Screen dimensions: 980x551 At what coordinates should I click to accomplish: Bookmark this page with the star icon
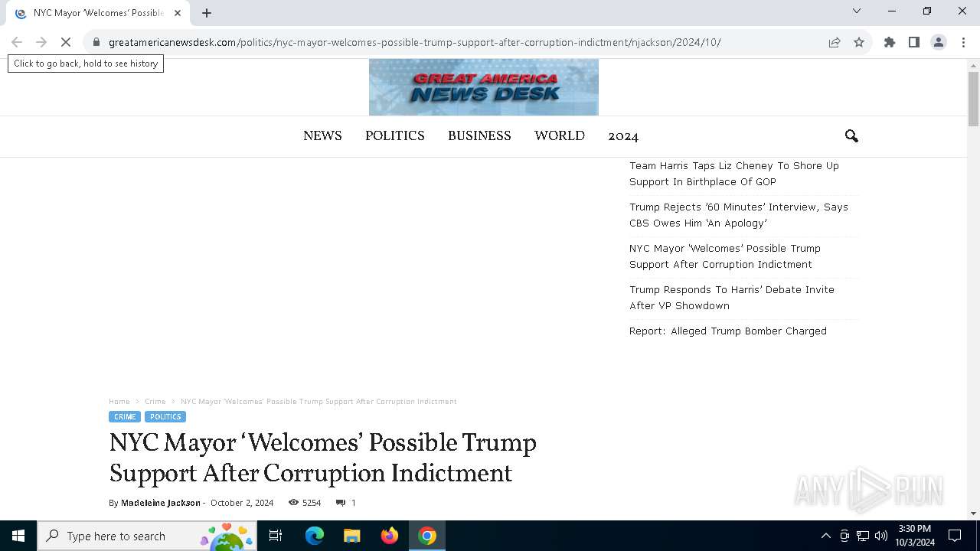coord(859,42)
